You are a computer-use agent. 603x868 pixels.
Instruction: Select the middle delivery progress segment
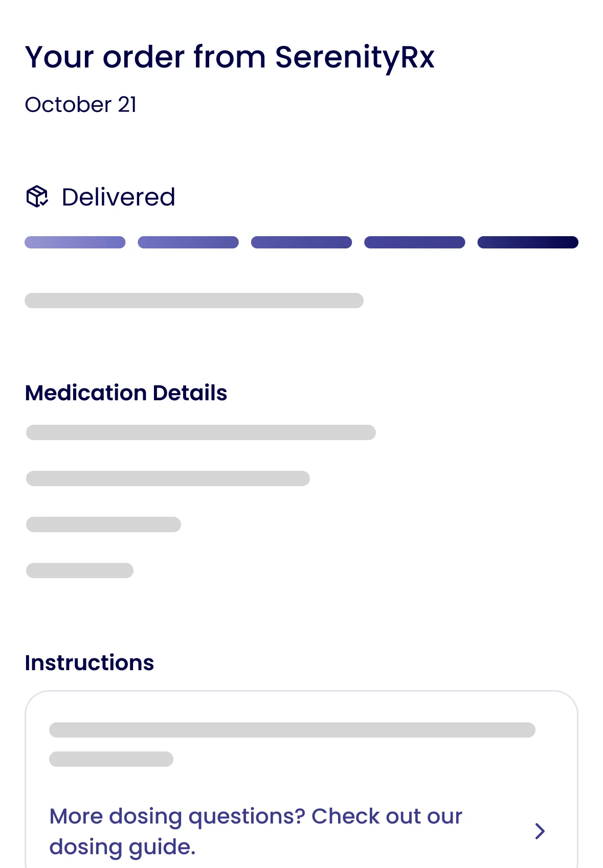pyautogui.click(x=301, y=242)
